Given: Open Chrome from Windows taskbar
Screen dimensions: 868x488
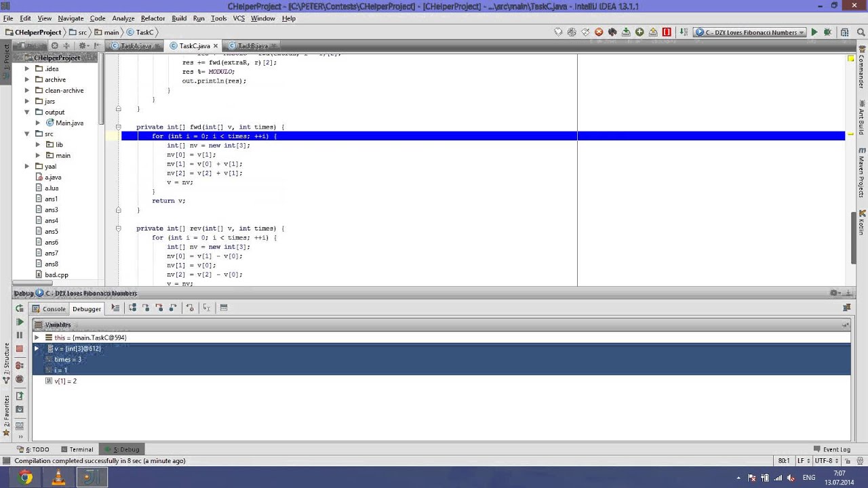Looking at the screenshot, I should click(25, 478).
